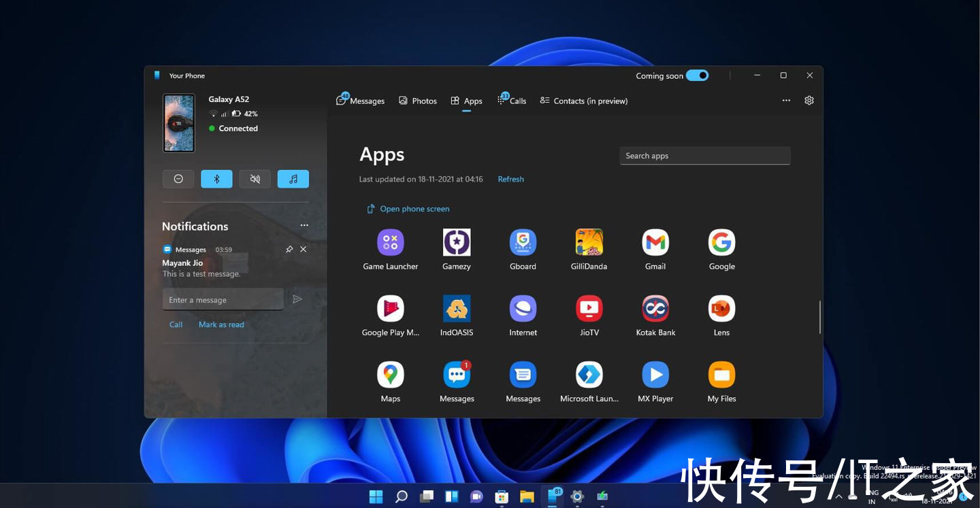
Task: Focus the Search apps field
Action: click(x=705, y=156)
